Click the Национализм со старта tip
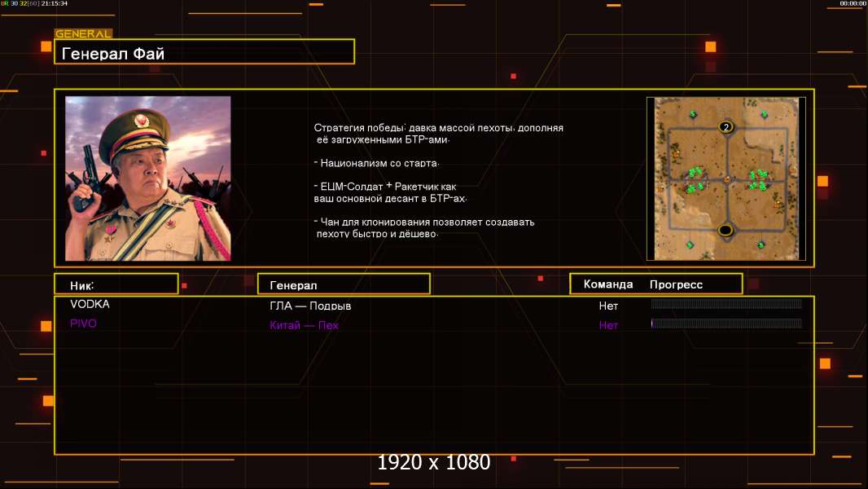This screenshot has width=868, height=489. [376, 163]
